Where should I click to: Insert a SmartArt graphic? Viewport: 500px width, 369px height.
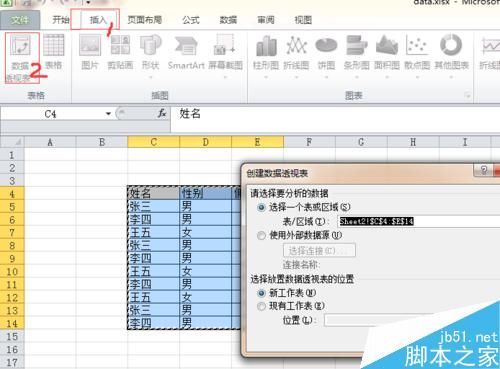[186, 52]
